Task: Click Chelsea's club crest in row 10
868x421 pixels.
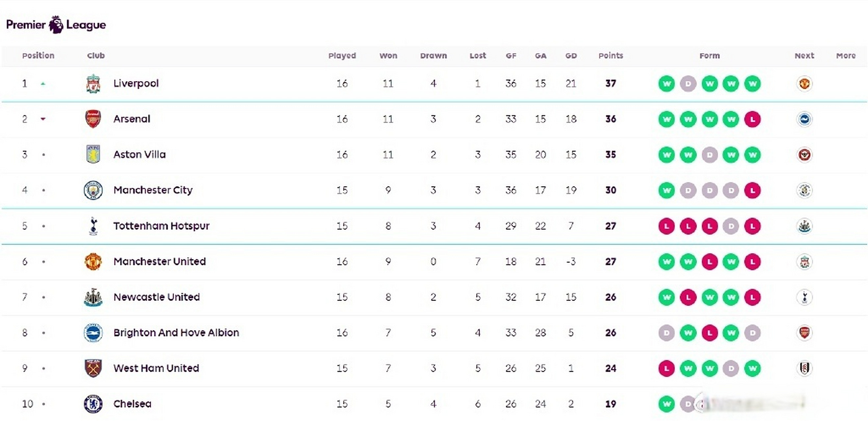Action: [x=93, y=404]
